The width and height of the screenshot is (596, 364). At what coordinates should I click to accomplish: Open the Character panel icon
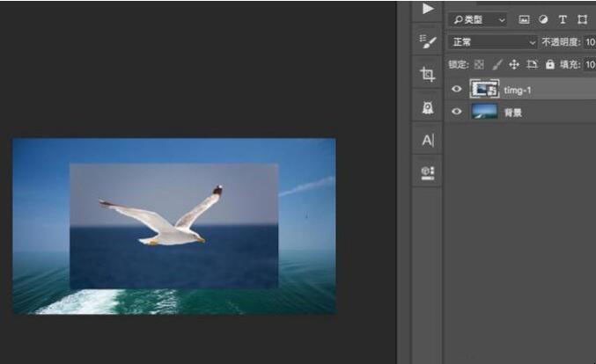coord(428,140)
